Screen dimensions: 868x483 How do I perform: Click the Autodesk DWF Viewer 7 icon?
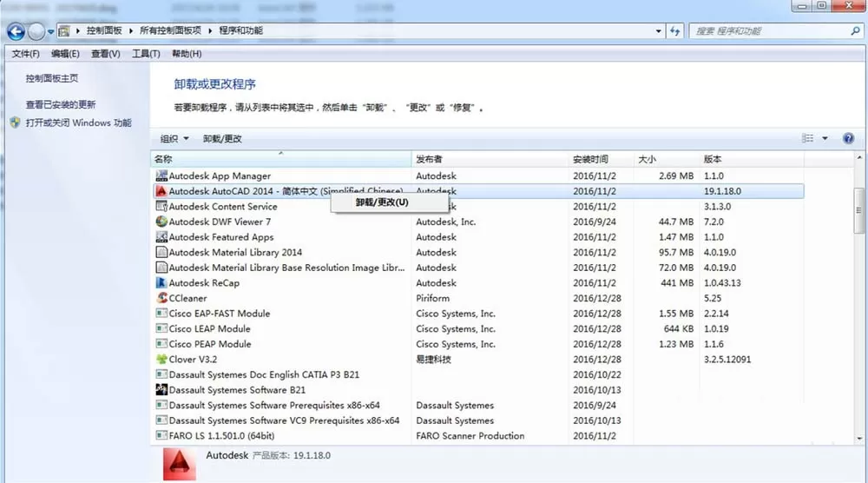click(x=161, y=222)
